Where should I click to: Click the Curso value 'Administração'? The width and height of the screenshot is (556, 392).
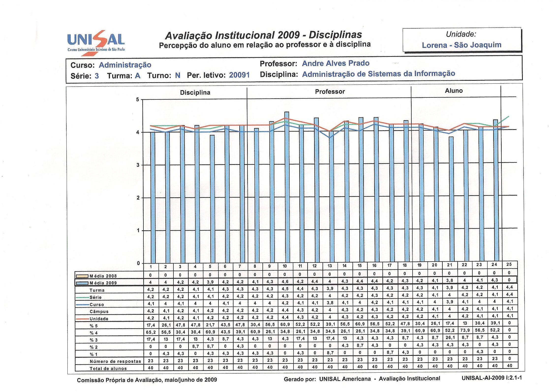click(125, 65)
